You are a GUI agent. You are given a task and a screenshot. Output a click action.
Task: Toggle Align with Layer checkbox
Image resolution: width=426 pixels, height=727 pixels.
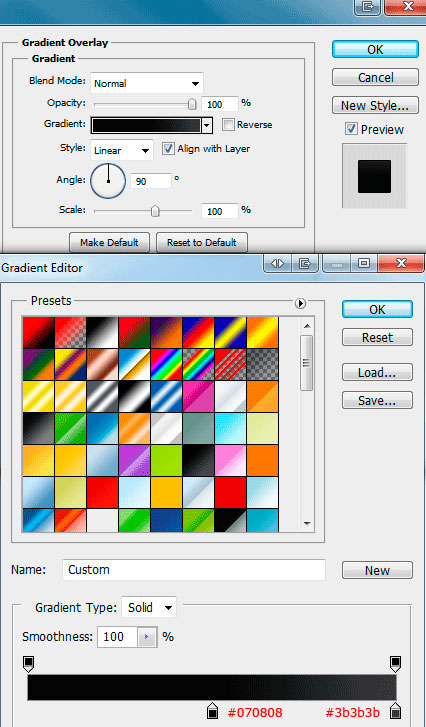[169, 149]
